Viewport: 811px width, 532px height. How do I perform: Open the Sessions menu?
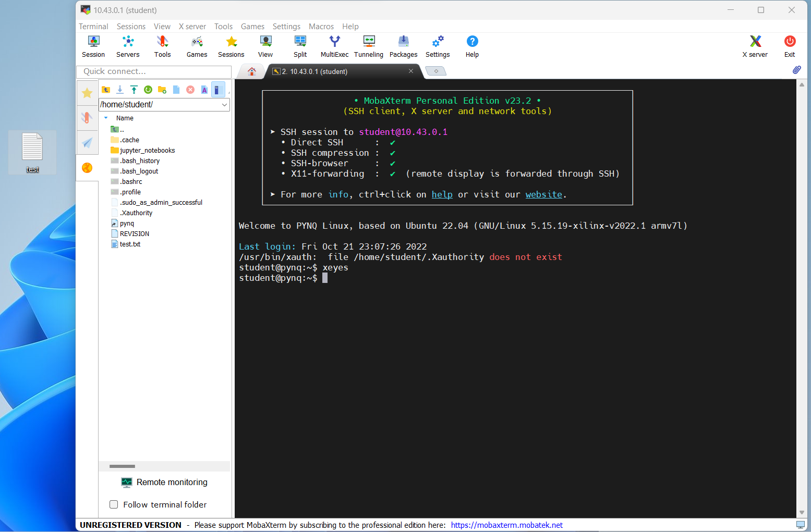click(131, 27)
